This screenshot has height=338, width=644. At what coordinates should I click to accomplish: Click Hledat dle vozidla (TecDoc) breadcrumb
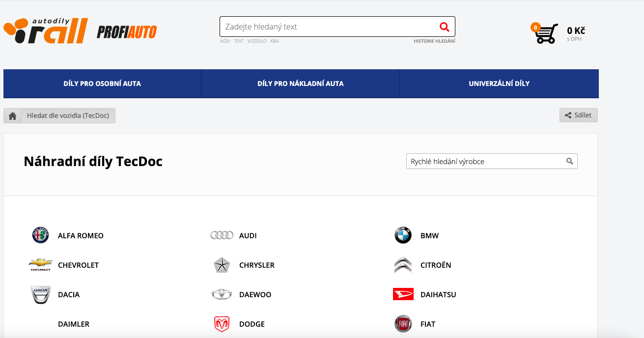tap(68, 116)
